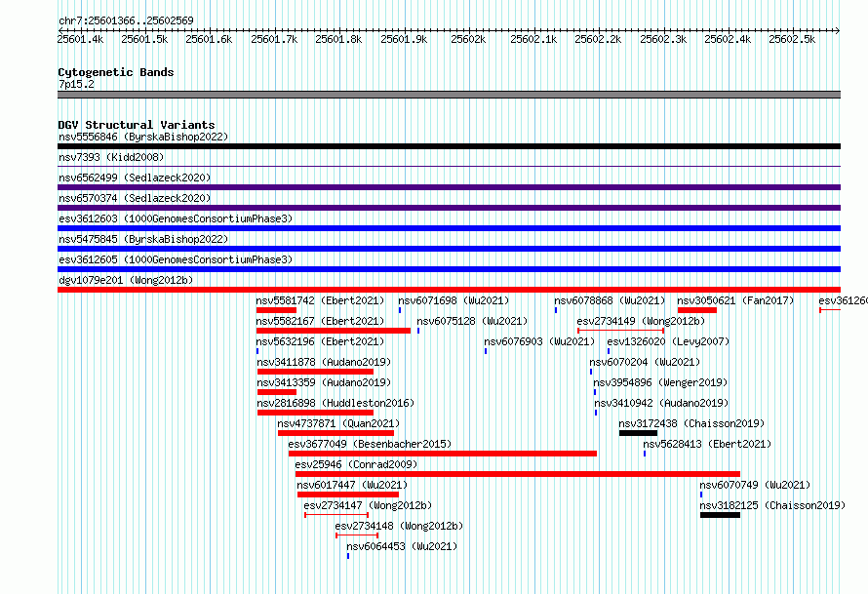This screenshot has width=868, height=594.
Task: Open nsv6017447 (Wu2021) variant
Action: tap(352, 485)
